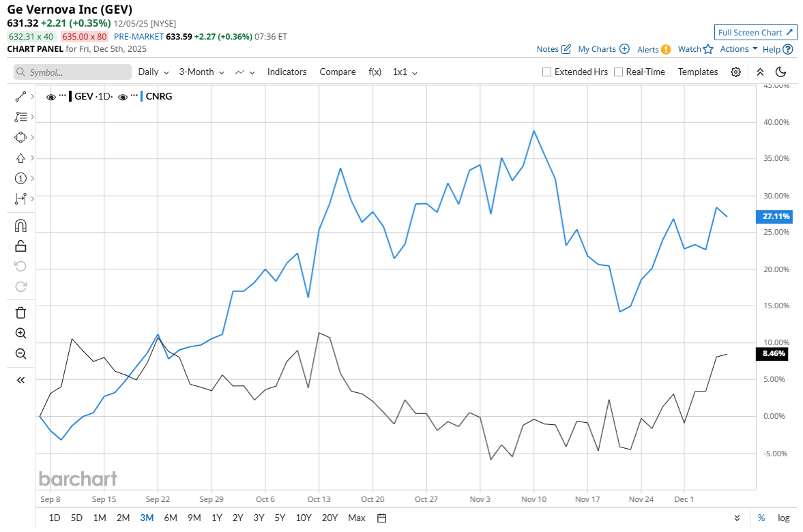Viewport: 803px width, 532px height.
Task: Open GEV series options ellipsis
Action: pyautogui.click(x=63, y=95)
